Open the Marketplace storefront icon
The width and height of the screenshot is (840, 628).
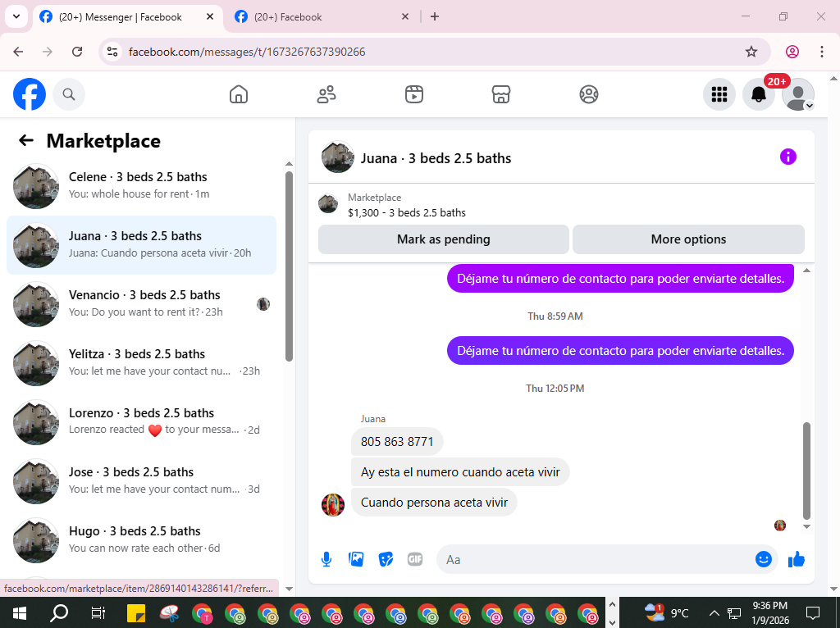click(501, 94)
